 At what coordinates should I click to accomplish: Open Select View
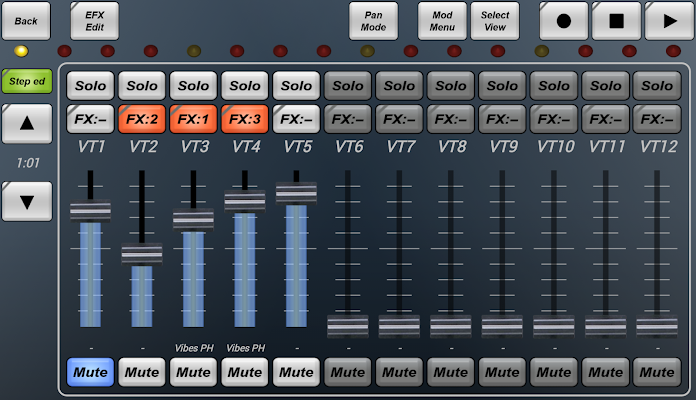click(x=495, y=21)
